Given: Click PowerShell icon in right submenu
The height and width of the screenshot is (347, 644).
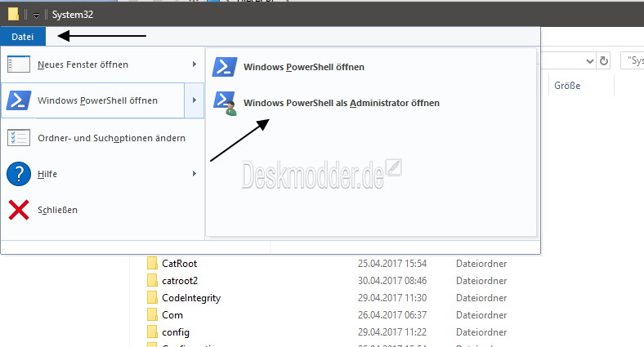Looking at the screenshot, I should (x=225, y=67).
